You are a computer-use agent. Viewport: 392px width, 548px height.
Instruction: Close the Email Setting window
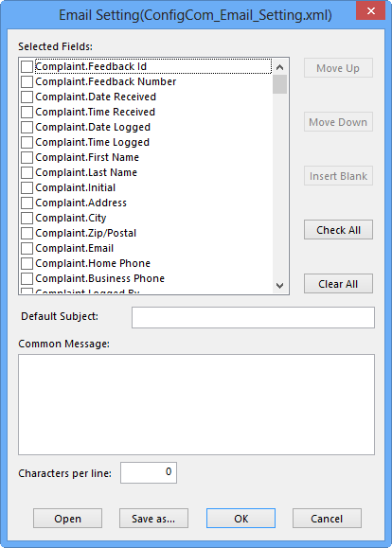(x=371, y=10)
